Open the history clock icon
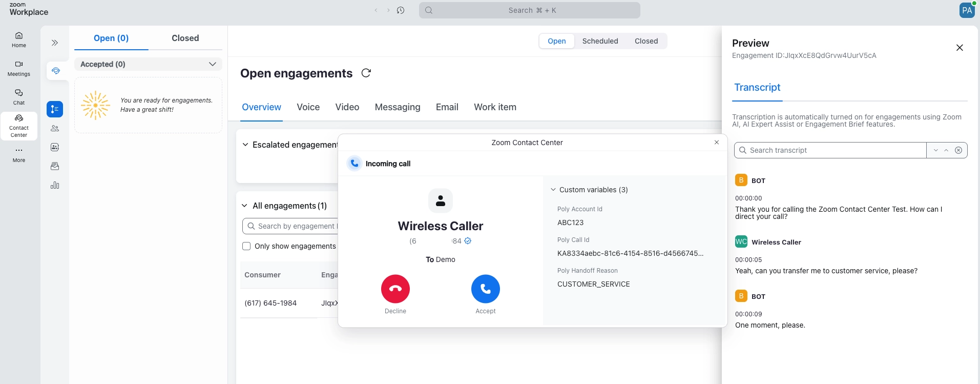This screenshot has height=384, width=980. [401, 10]
